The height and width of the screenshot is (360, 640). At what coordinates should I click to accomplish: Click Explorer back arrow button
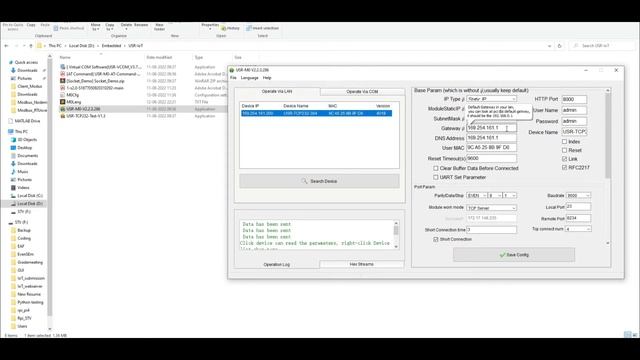pyautogui.click(x=6, y=46)
